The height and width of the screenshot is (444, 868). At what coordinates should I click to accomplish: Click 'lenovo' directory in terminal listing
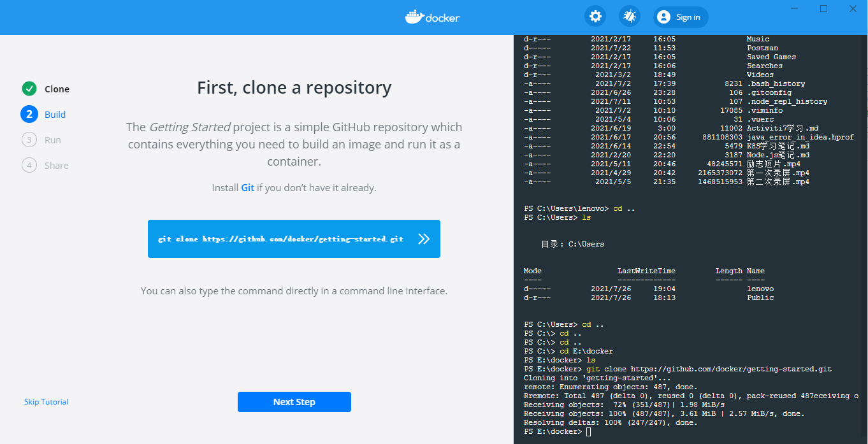coord(760,289)
